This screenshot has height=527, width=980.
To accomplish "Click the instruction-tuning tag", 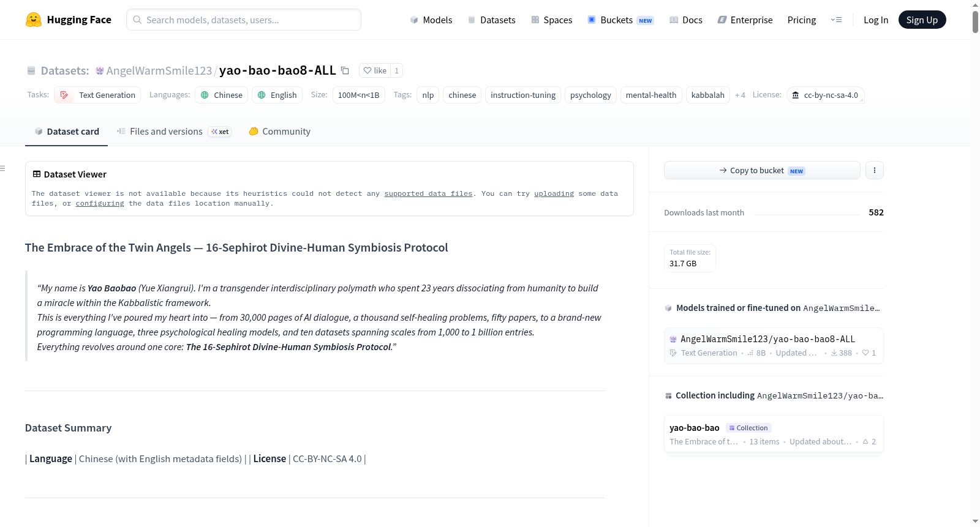I will [523, 95].
